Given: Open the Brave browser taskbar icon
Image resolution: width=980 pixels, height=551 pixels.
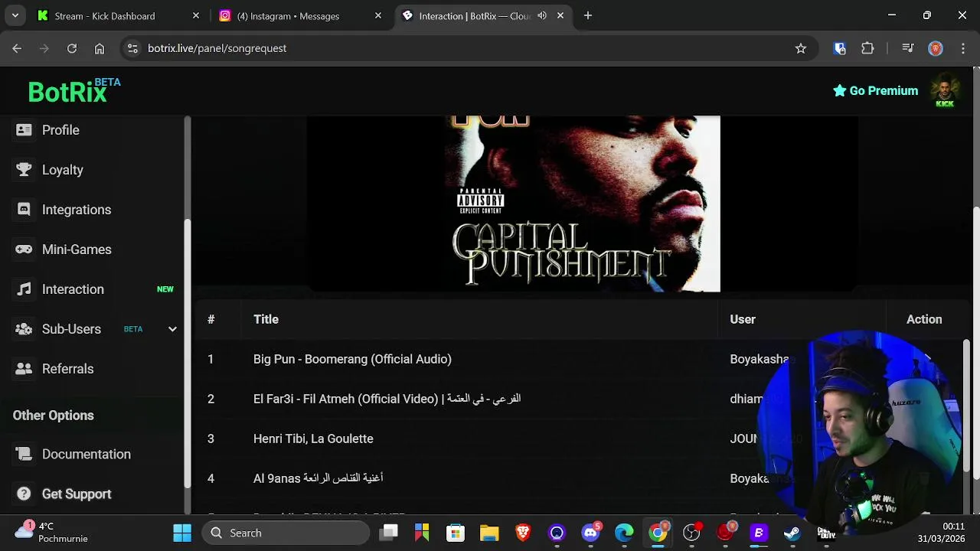Looking at the screenshot, I should coord(523,533).
